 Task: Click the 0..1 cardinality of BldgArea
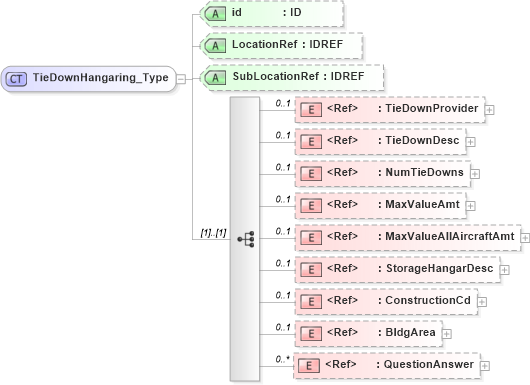pyautogui.click(x=283, y=327)
